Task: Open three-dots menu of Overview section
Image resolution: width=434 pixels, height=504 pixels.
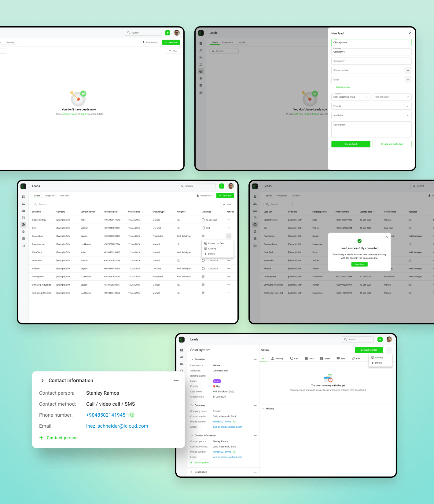Action: coord(255,360)
